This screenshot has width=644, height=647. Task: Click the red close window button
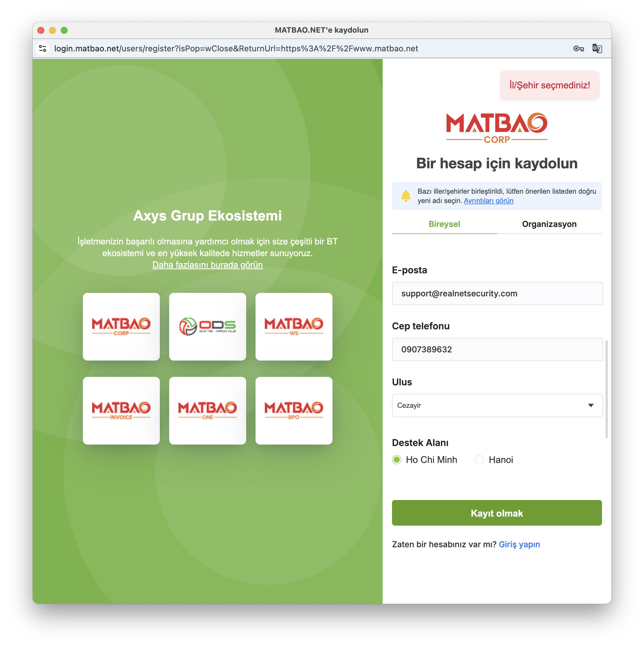[x=41, y=30]
